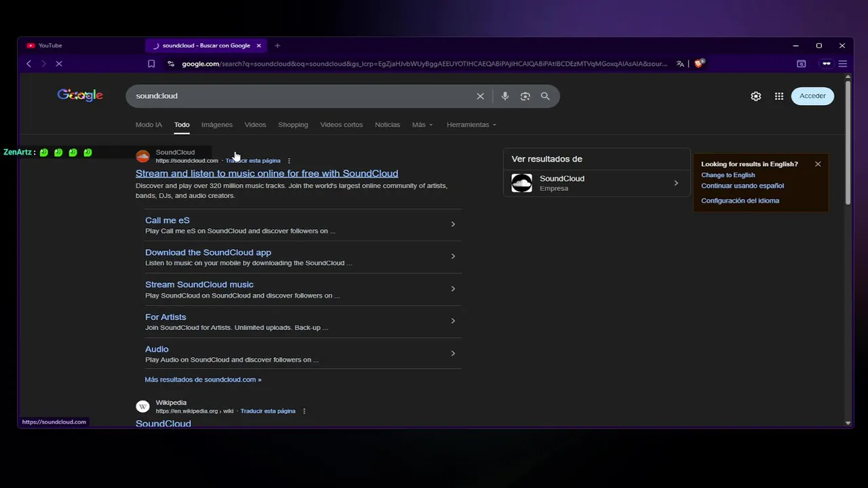The image size is (868, 488).
Task: Open the Stream SoundCloud music sitelink
Action: pos(199,285)
